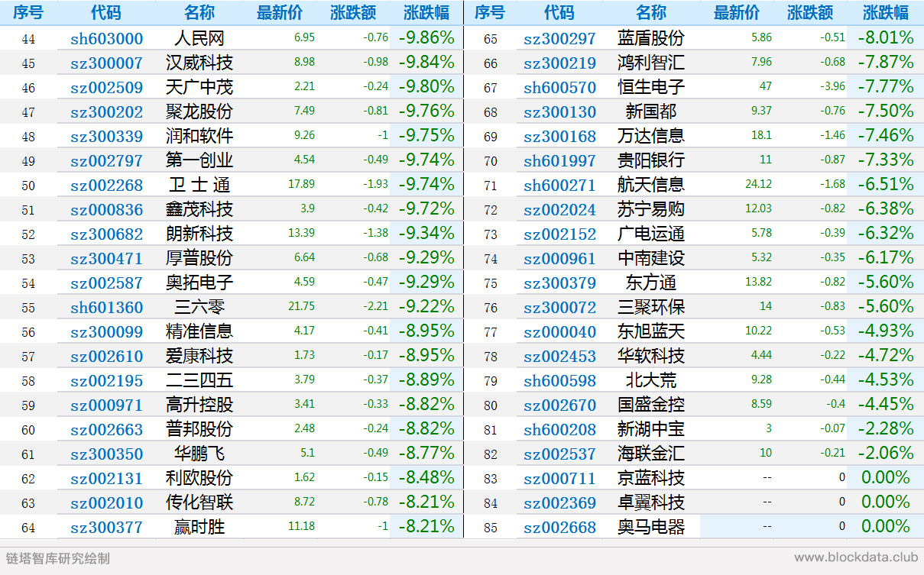Click code sz002195
This screenshot has width=924, height=575.
pyautogui.click(x=107, y=381)
